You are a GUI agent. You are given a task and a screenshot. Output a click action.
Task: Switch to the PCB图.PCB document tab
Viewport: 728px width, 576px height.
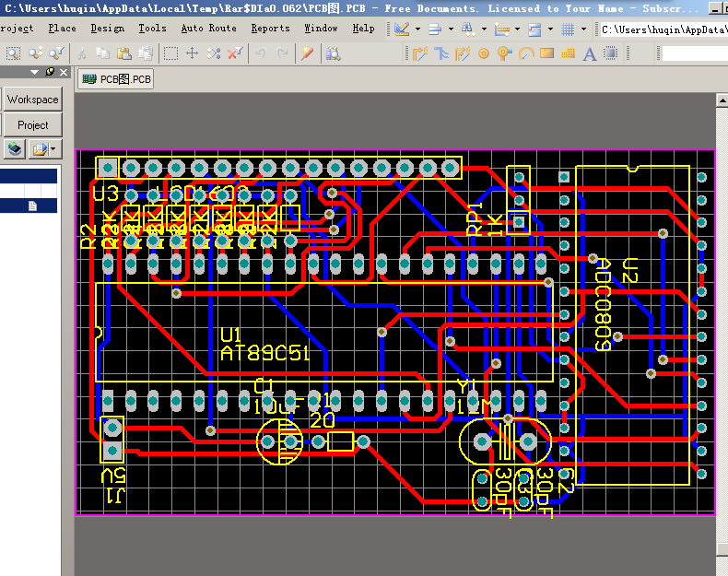[x=116, y=79]
